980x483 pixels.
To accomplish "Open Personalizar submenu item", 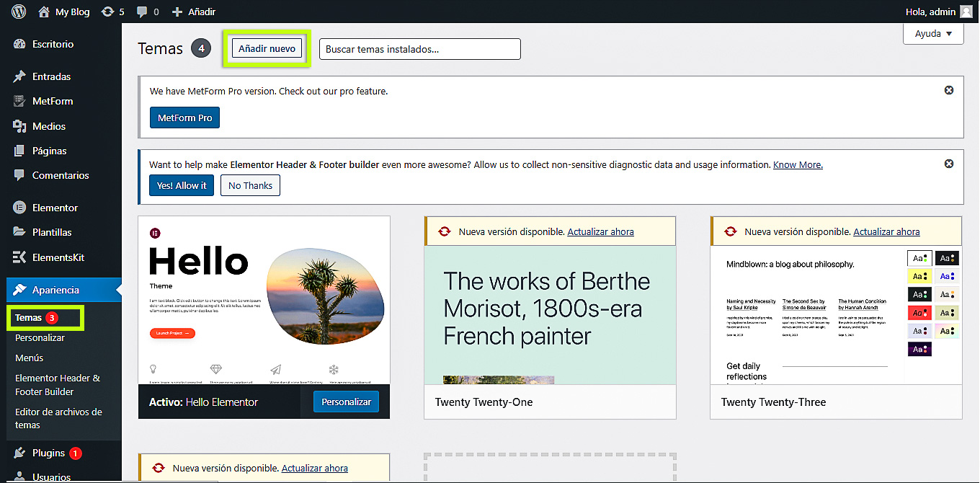I will [40, 337].
